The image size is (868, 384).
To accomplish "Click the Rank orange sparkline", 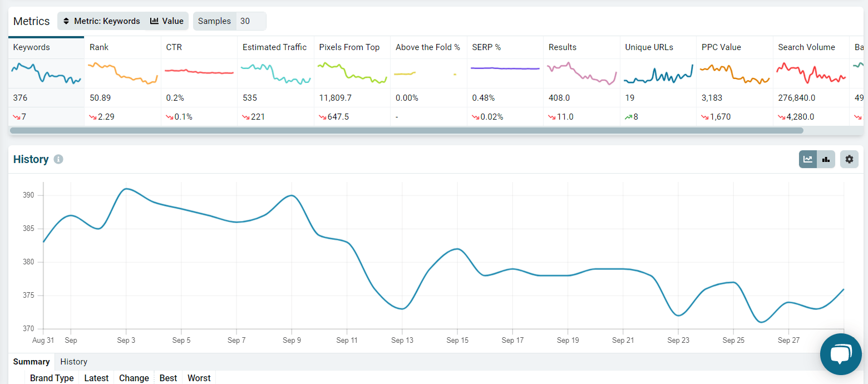I will point(122,73).
